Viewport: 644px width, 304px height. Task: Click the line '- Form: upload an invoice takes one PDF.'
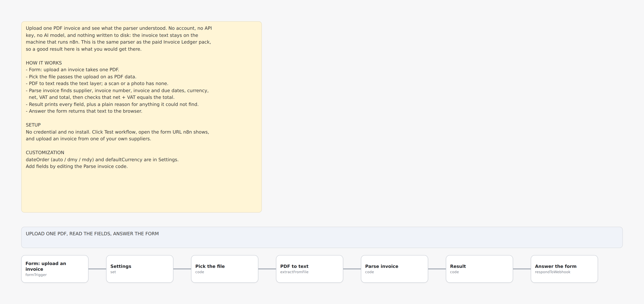pos(73,70)
